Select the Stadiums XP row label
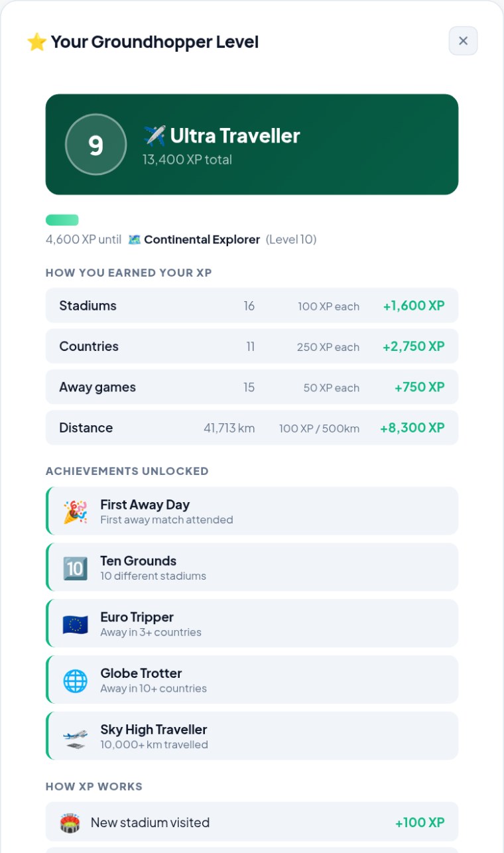The height and width of the screenshot is (853, 504). [x=88, y=306]
